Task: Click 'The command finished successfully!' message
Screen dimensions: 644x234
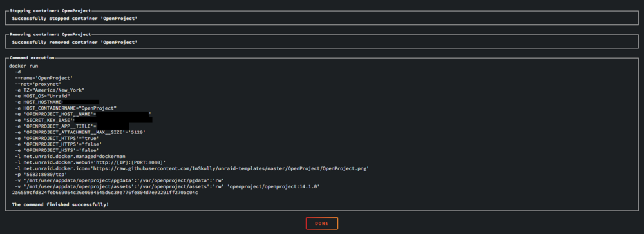Action: pos(61,204)
